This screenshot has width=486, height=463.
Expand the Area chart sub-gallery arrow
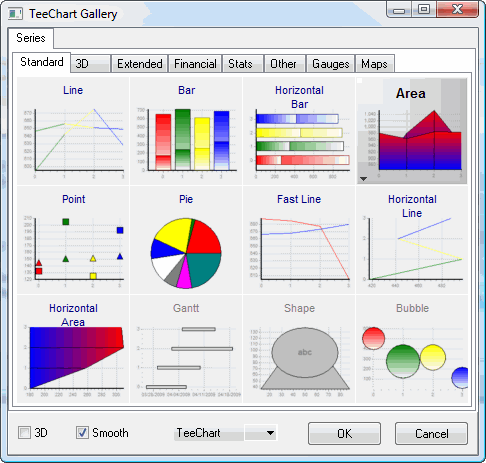click(363, 179)
